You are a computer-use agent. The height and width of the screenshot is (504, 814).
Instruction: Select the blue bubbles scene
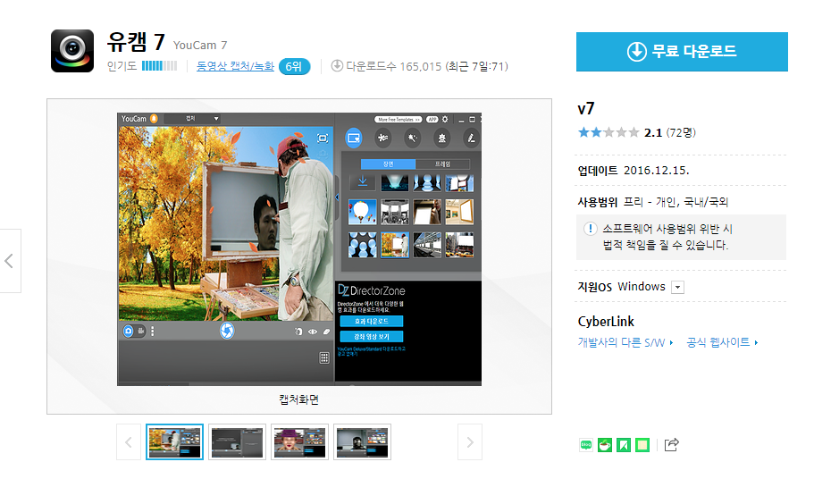click(363, 245)
